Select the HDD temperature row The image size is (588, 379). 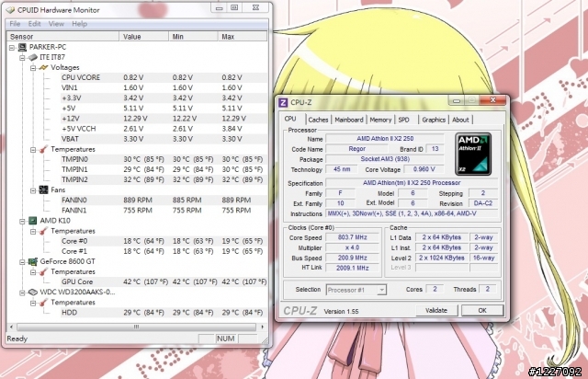(x=164, y=313)
